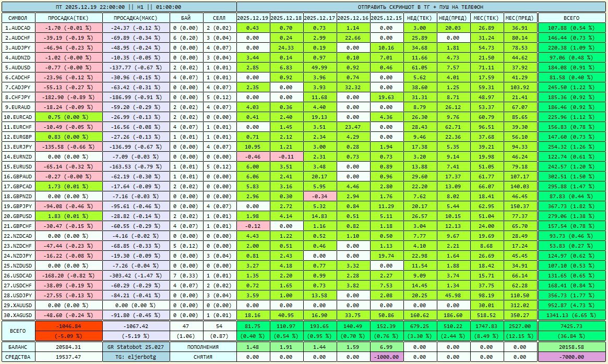Viewport: 608px width, 364px height.
Task: Click the pink -0.46 EURNZD daily cell
Action: [253, 156]
